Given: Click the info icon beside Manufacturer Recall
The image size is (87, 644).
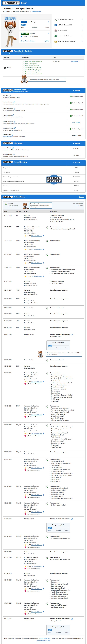Looking at the screenshot, I should click(15, 128).
